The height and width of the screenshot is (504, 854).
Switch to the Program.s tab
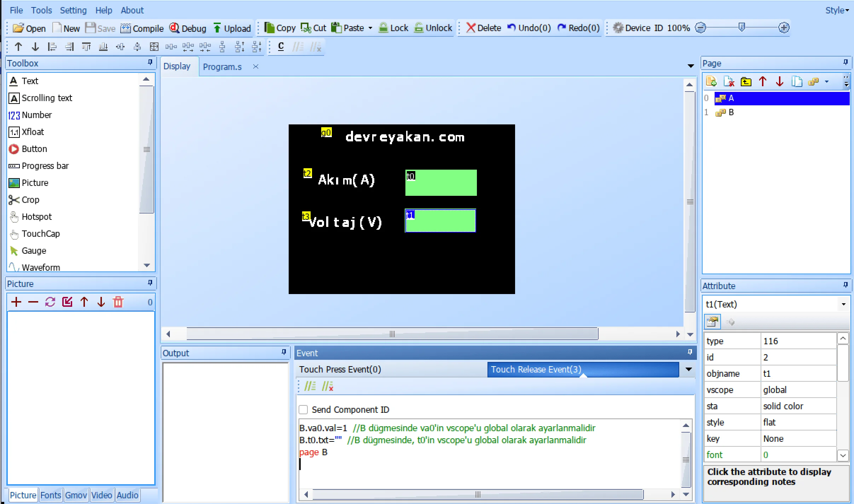[x=222, y=67]
